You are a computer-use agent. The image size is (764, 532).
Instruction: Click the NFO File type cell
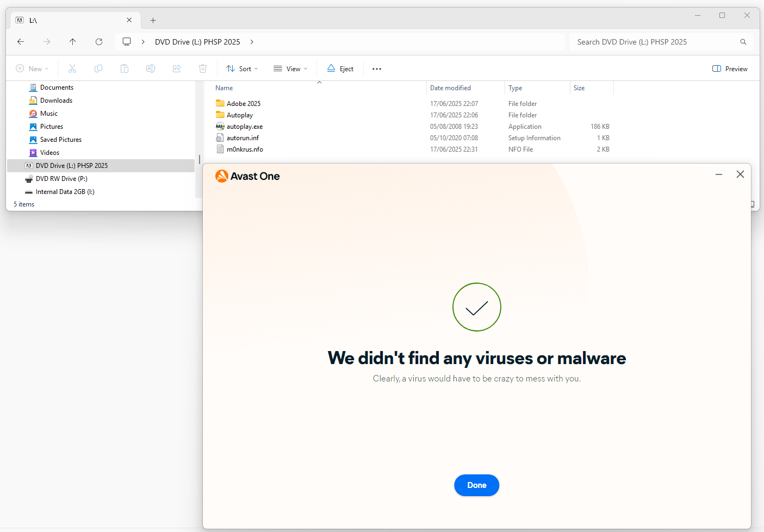pos(520,149)
